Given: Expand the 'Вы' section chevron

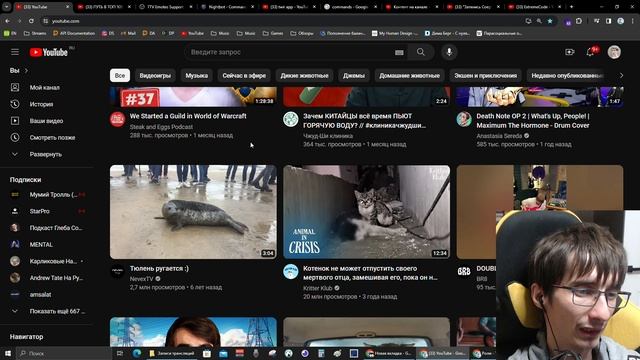Looking at the screenshot, I should tap(26, 71).
